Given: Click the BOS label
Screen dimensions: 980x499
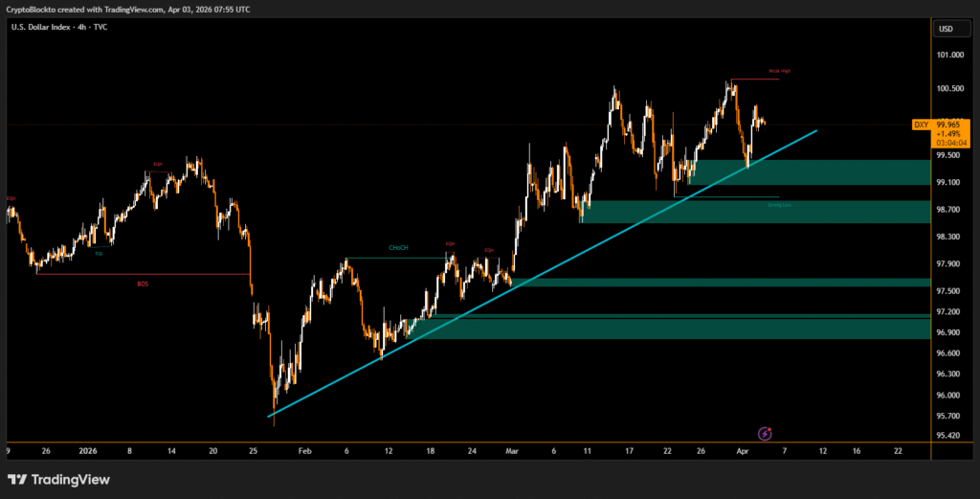Looking at the screenshot, I should coord(144,284).
